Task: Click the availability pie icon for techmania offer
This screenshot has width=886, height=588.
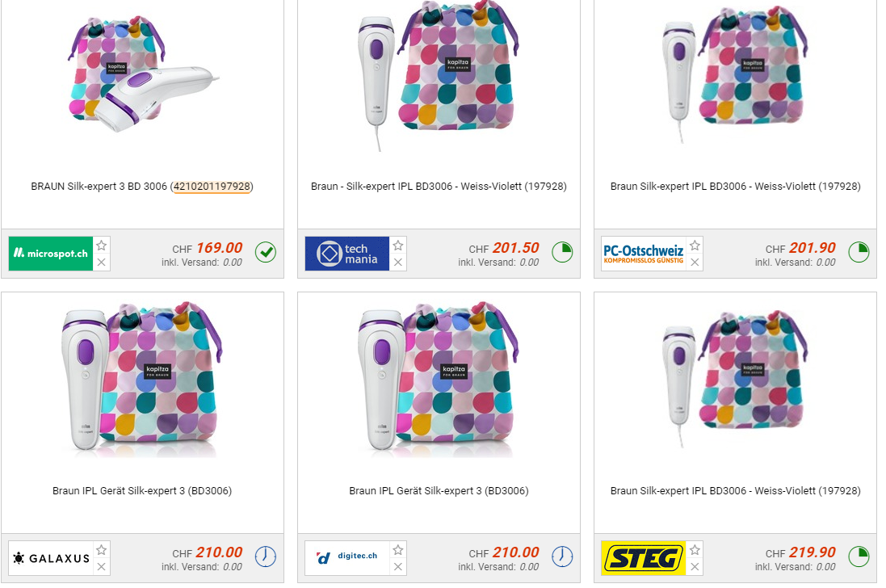Action: pyautogui.click(x=562, y=253)
